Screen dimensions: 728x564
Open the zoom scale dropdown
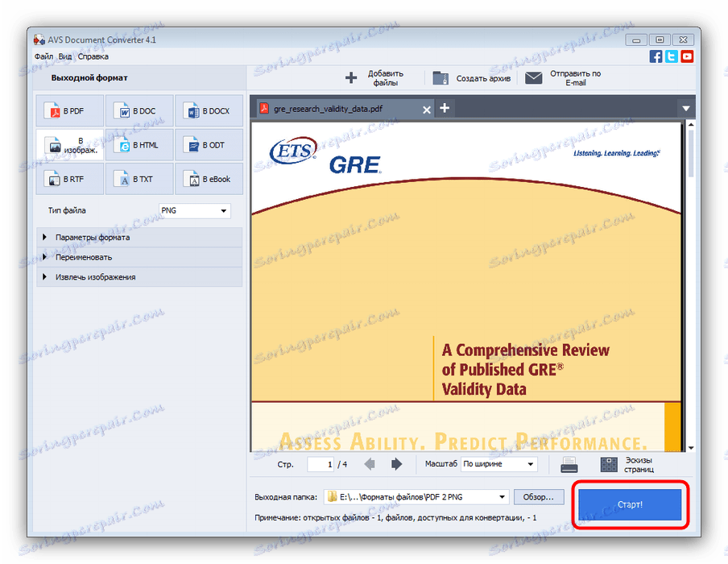(499, 464)
